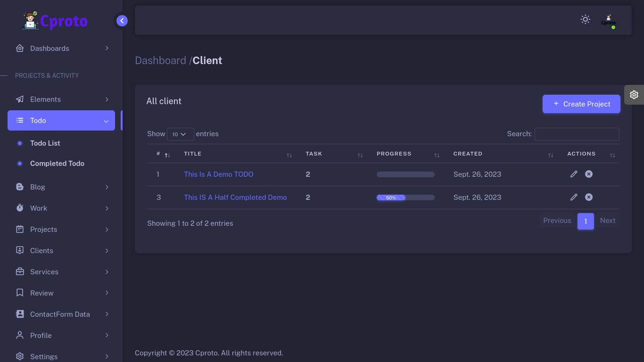
Task: Click the Cproto user avatar icon
Action: point(608,20)
